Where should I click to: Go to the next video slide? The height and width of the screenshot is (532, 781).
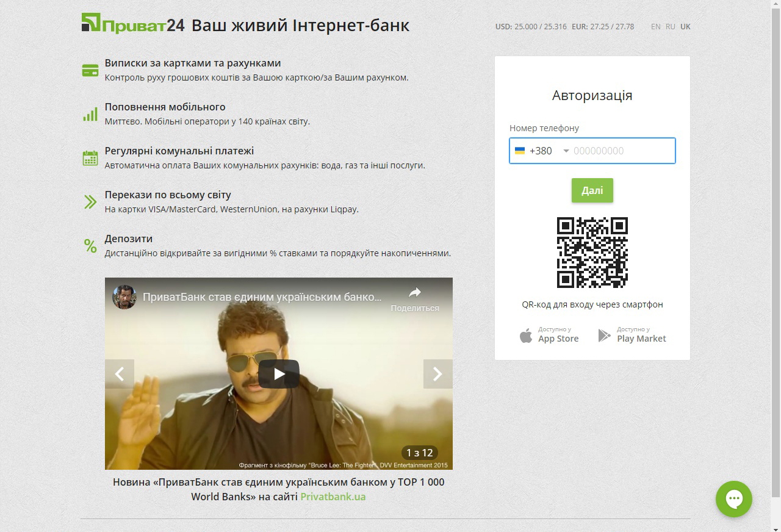(437, 374)
